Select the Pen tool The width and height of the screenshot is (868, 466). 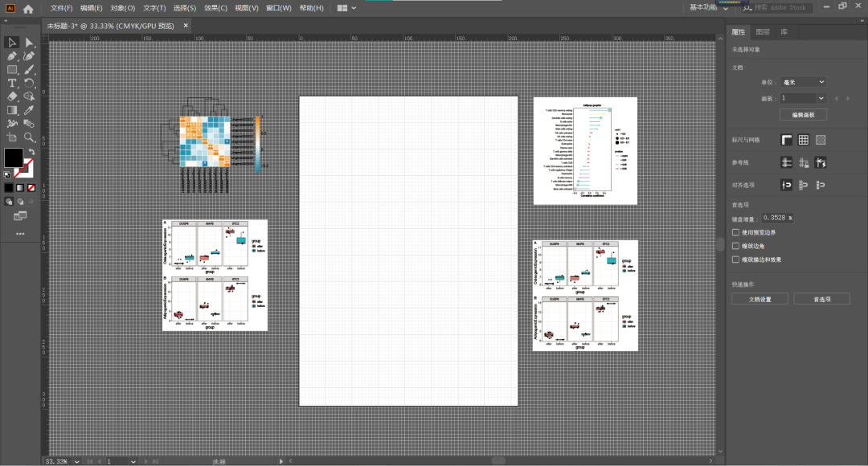tap(11, 56)
